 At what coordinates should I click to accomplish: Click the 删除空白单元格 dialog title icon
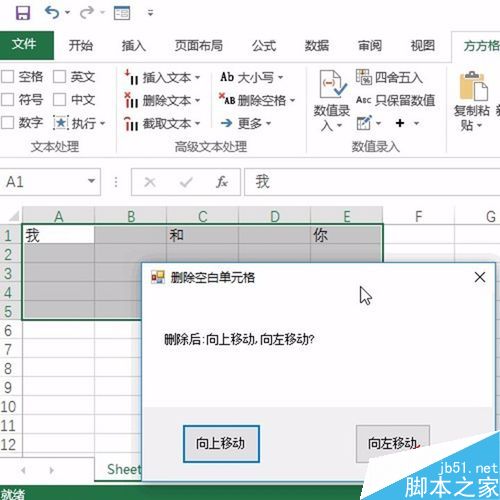[x=158, y=277]
